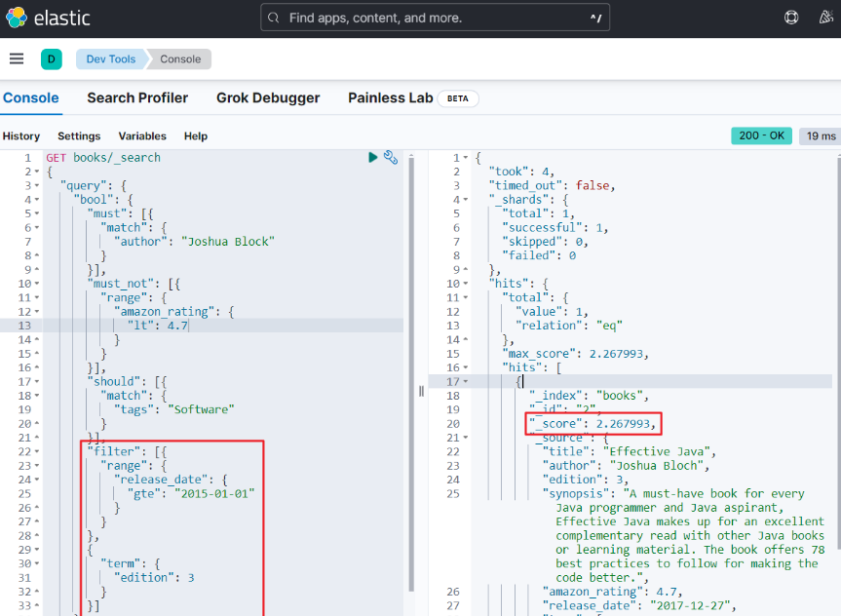
Task: Click the request editor vertical scrollbar
Action: [411, 374]
